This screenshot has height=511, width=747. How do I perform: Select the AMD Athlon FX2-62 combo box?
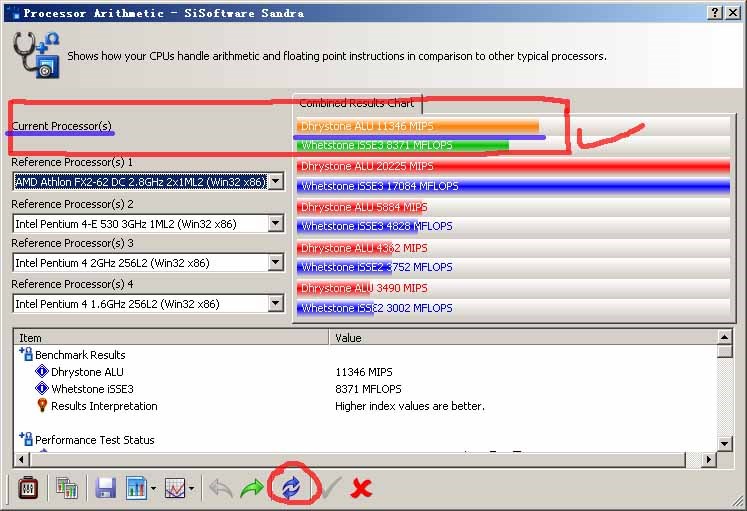pyautogui.click(x=149, y=181)
